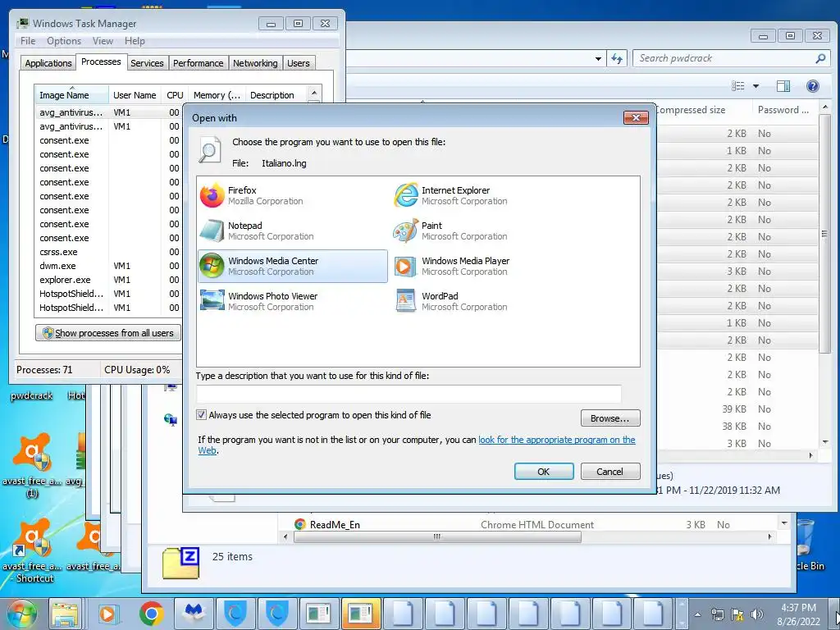Open the taskbar clock showing 4:37 PM
This screenshot has height=630, width=840.
coord(800,614)
